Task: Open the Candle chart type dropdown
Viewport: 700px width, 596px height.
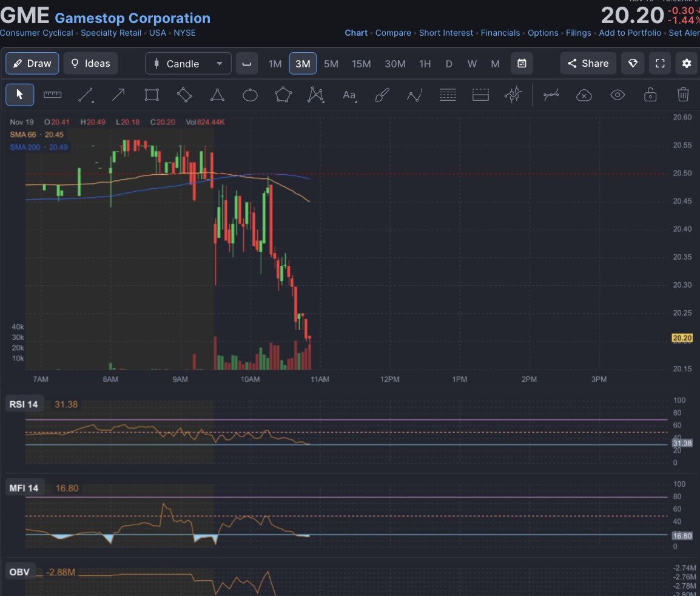Action: (x=187, y=63)
